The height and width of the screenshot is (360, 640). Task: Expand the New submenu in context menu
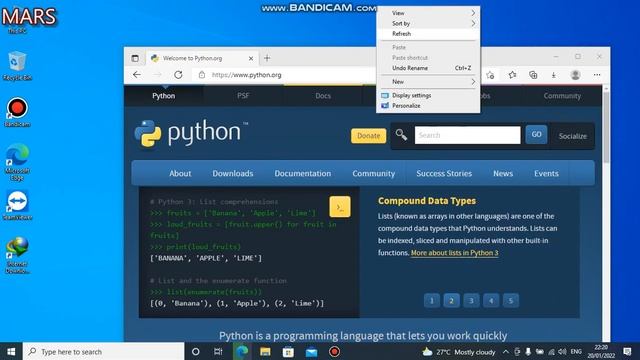point(428,82)
